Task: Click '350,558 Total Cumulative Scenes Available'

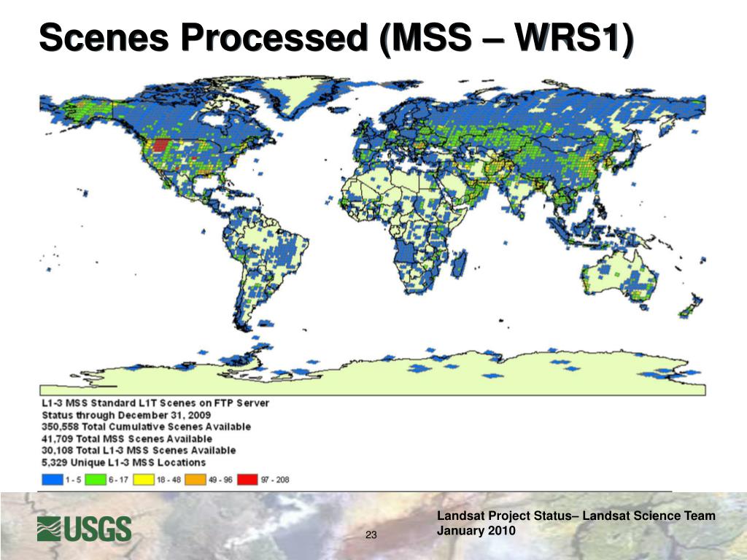Action: 146,427
